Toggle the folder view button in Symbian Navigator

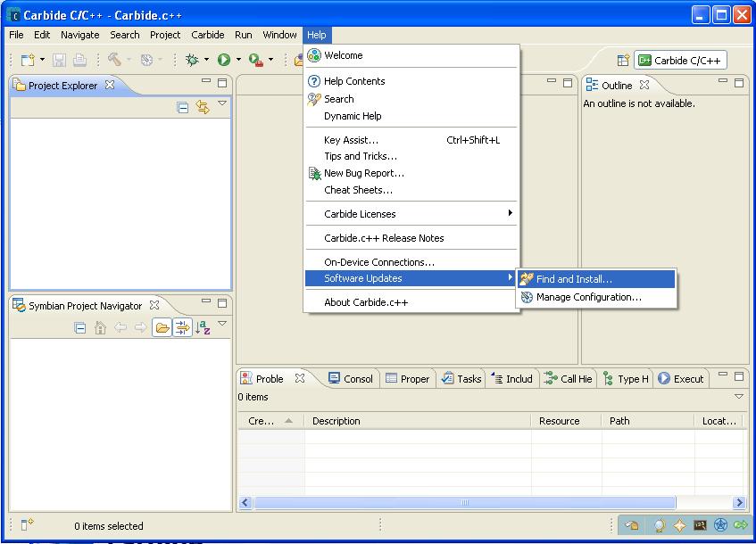[162, 327]
